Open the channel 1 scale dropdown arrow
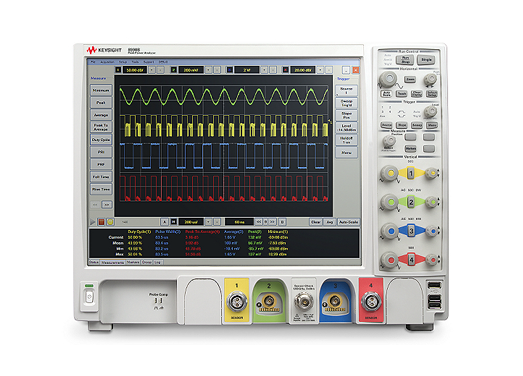Viewport: 523px width, 376px height. click(x=152, y=70)
